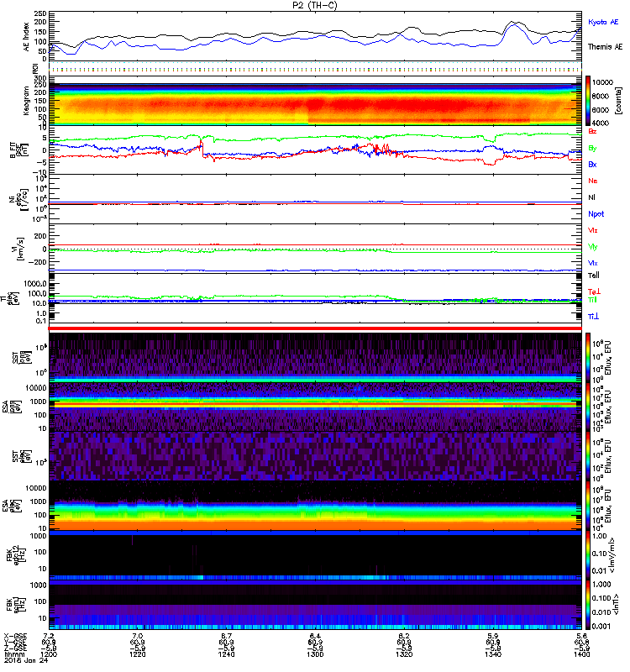Click the plot title P2 (TH-C)

pos(315,5)
